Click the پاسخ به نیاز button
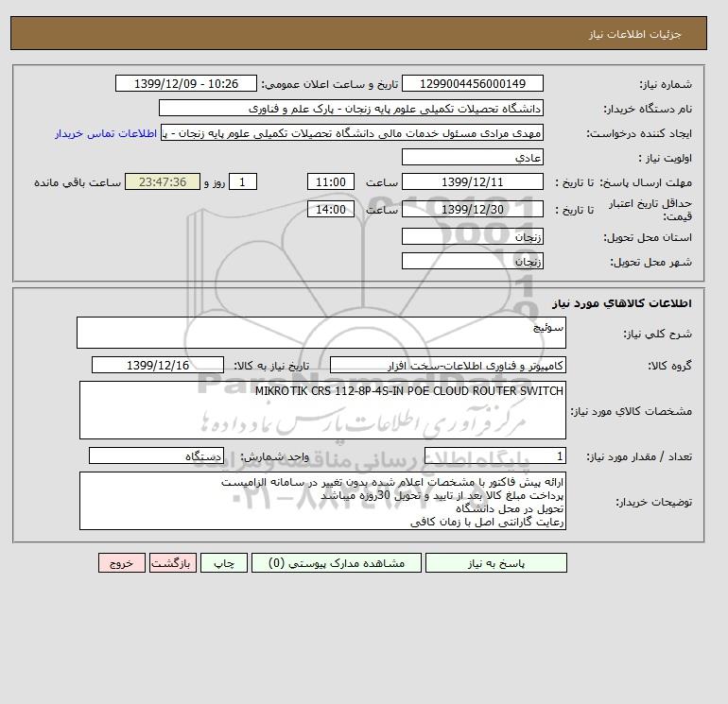The height and width of the screenshot is (704, 728). coord(495,563)
